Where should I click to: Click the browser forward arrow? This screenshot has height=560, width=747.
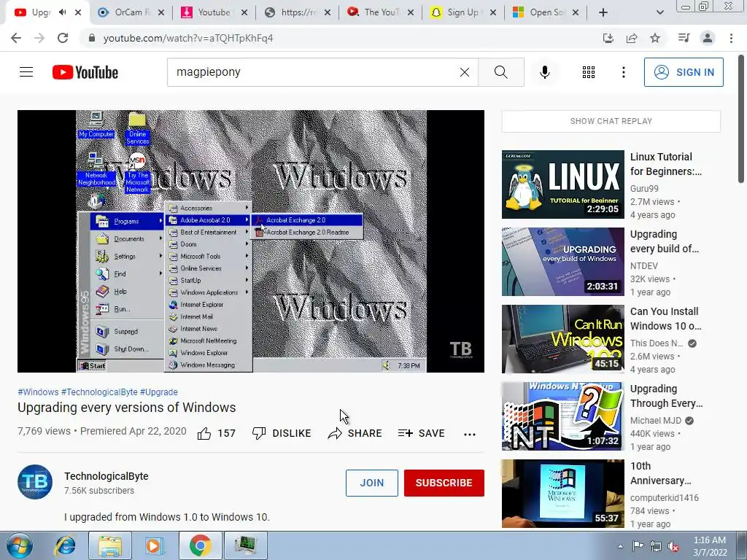[x=39, y=38]
